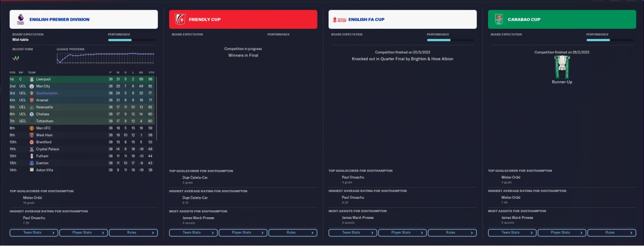The height and width of the screenshot is (246, 644).
Task: Click the West Ham club badge
Action: 31,135
